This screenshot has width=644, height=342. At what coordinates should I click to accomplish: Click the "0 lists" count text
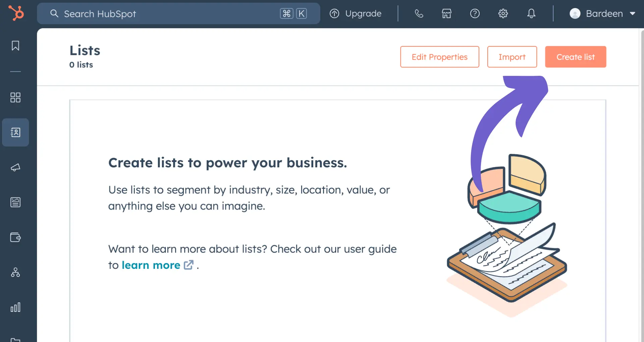[81, 65]
